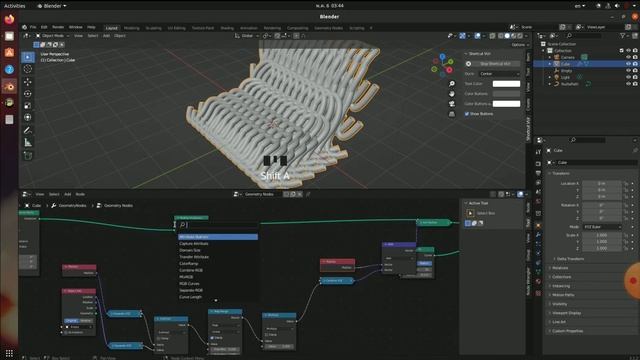The height and width of the screenshot is (360, 640).
Task: Open the Dock Center dropdown
Action: 499,74
